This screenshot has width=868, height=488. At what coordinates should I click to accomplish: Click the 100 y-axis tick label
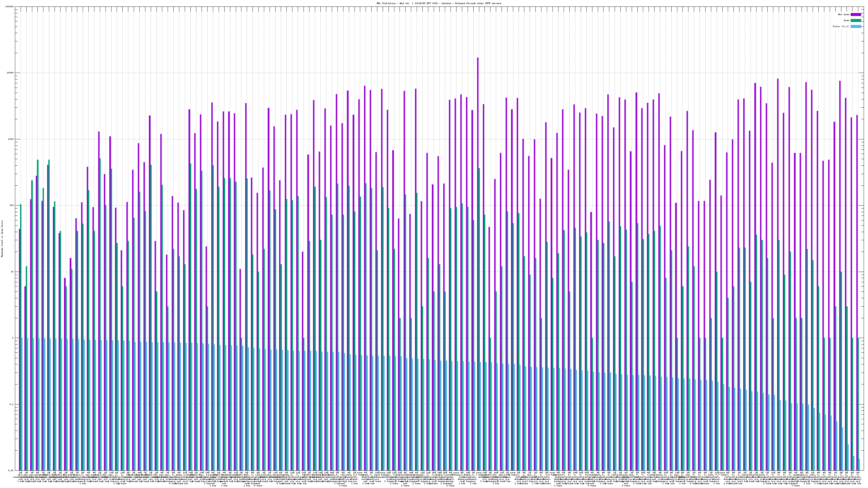[12, 206]
